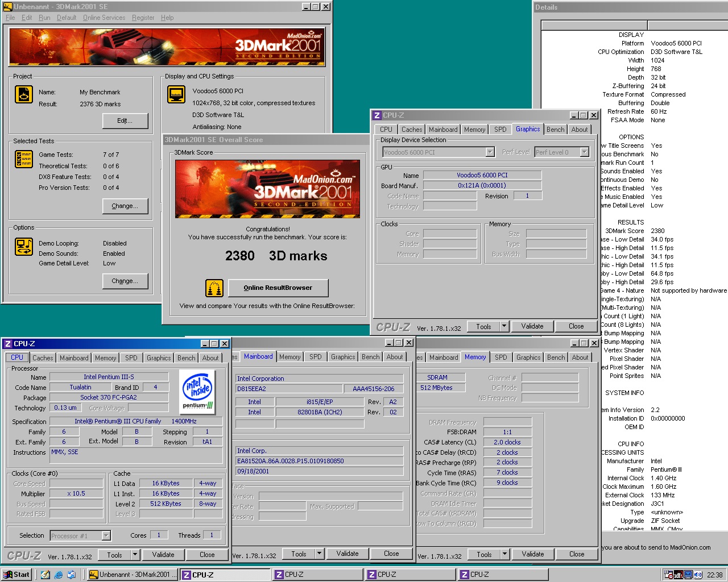Image resolution: width=728 pixels, height=582 pixels.
Task: Click the Z title icon of the Graphics CPU-Z window
Action: [377, 115]
